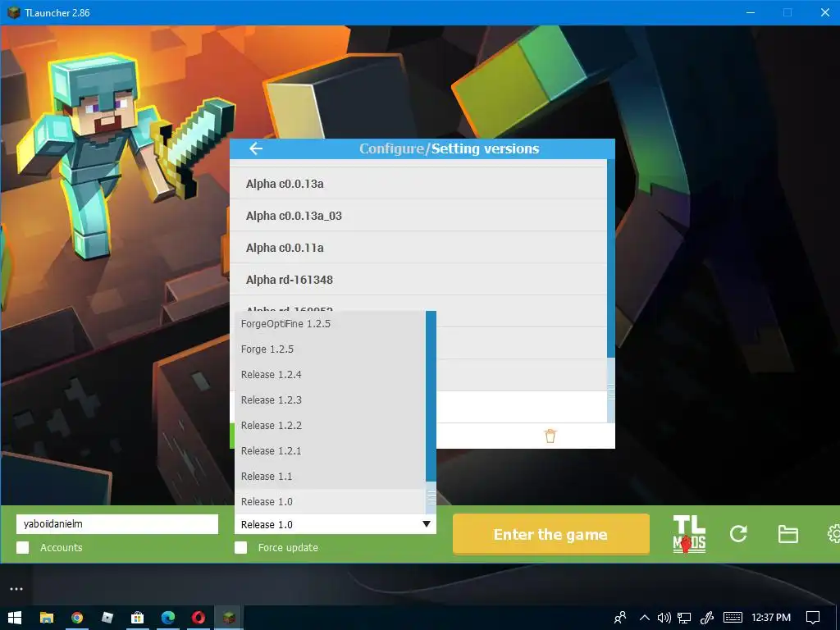Click the trash bin delete icon
840x630 pixels.
click(550, 436)
